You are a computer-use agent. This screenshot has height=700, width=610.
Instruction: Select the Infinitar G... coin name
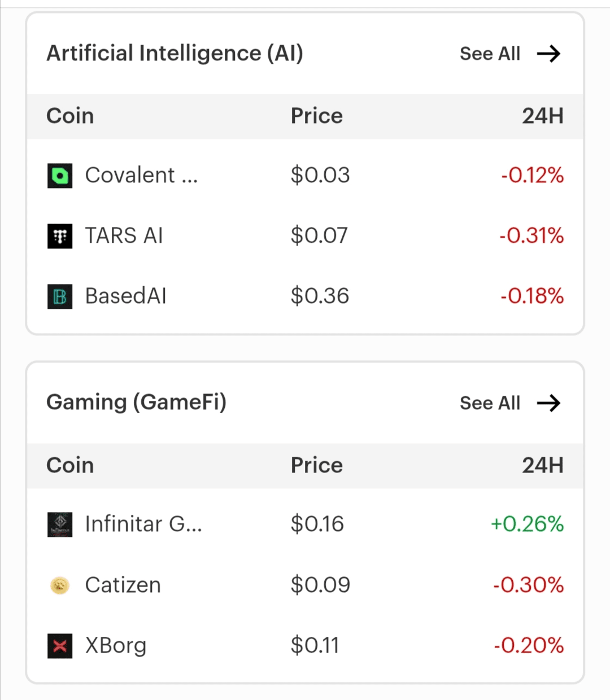coord(143,524)
